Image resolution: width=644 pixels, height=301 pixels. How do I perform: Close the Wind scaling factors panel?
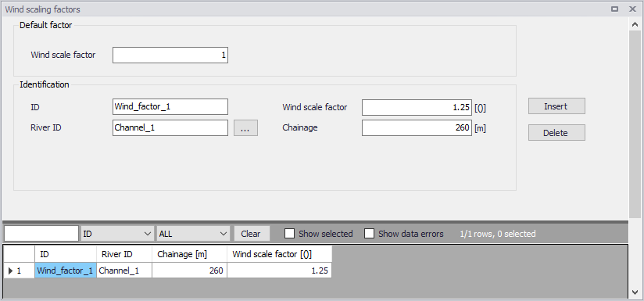[x=632, y=9]
